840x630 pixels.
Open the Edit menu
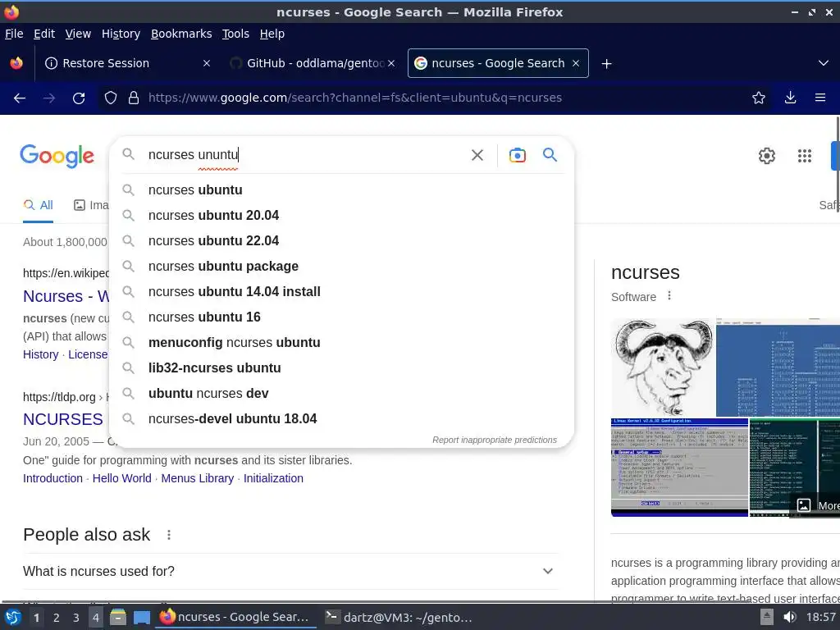click(44, 34)
